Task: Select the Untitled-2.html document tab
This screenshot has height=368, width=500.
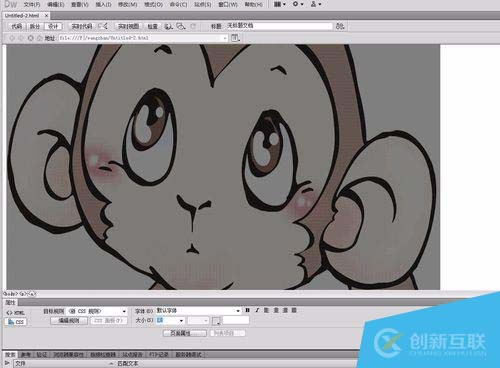Action: point(22,15)
